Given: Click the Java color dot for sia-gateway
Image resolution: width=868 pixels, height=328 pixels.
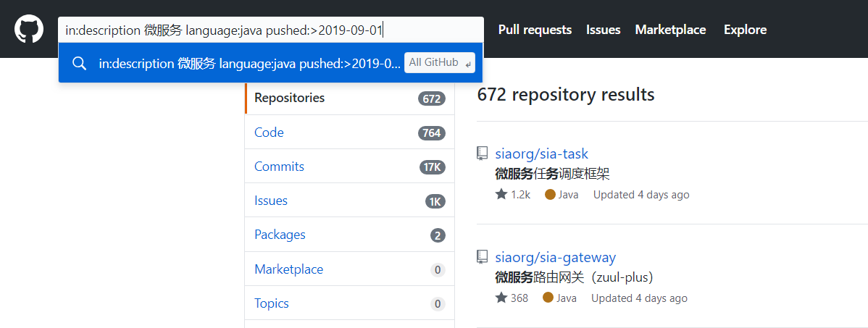Looking at the screenshot, I should tap(548, 298).
